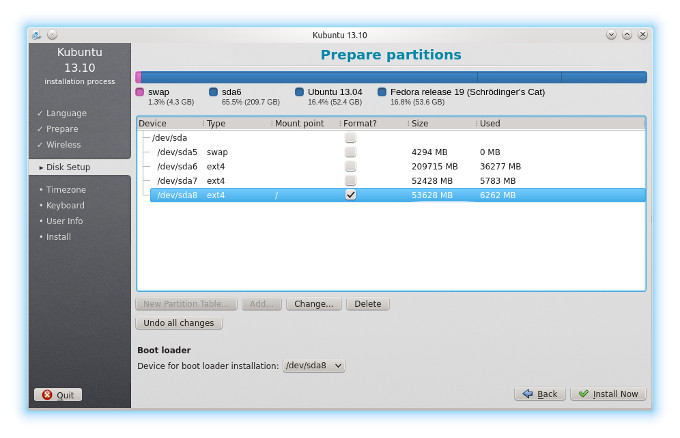Close the Kubuntu 13.10 window
The width and height of the screenshot is (680, 438).
click(x=643, y=35)
